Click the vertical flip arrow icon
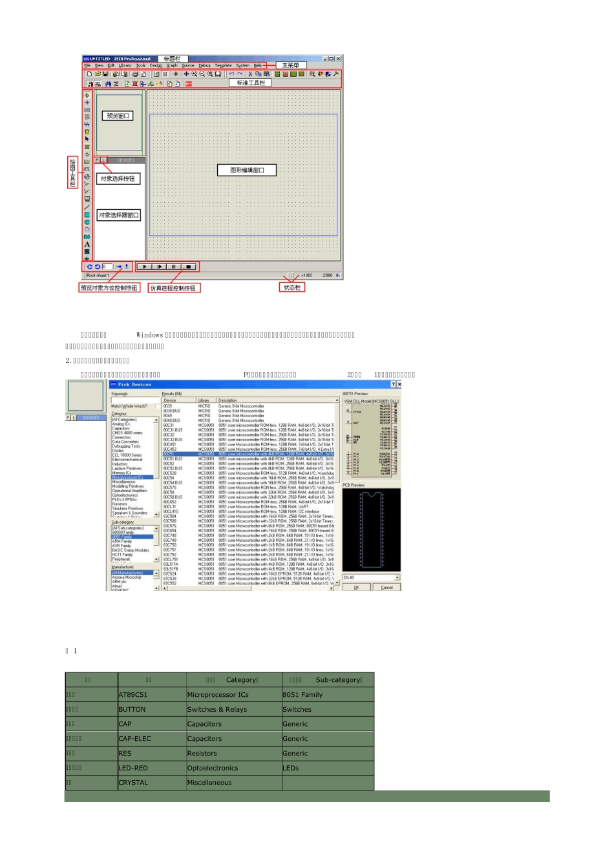 point(127,267)
